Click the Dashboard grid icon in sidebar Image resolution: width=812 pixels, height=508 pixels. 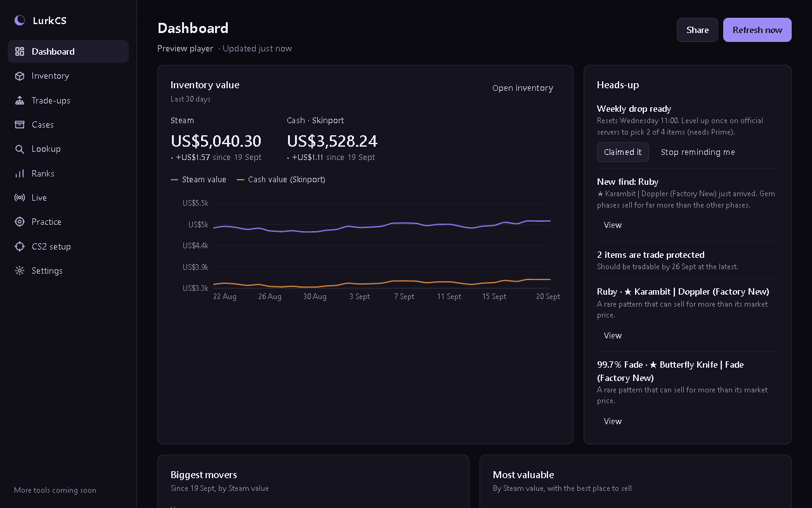(20, 51)
